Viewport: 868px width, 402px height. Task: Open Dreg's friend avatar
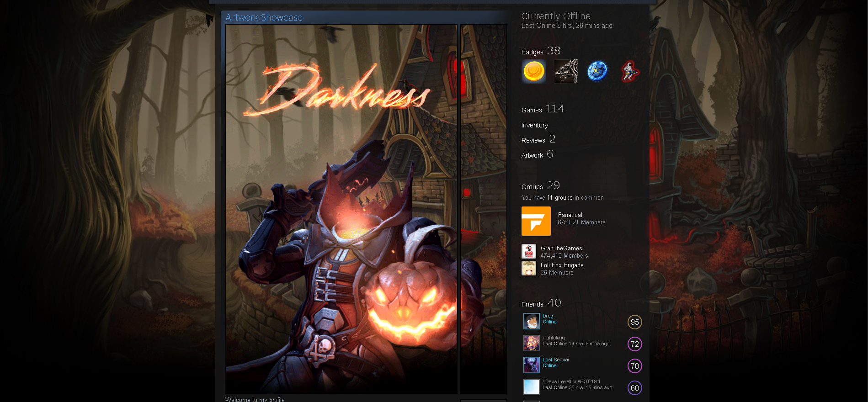(x=532, y=321)
